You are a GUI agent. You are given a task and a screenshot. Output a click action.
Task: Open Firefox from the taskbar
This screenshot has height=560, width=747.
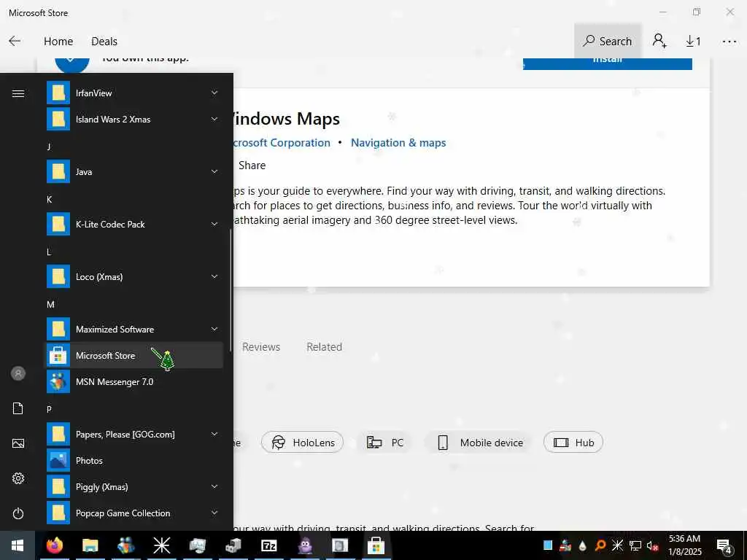click(54, 545)
